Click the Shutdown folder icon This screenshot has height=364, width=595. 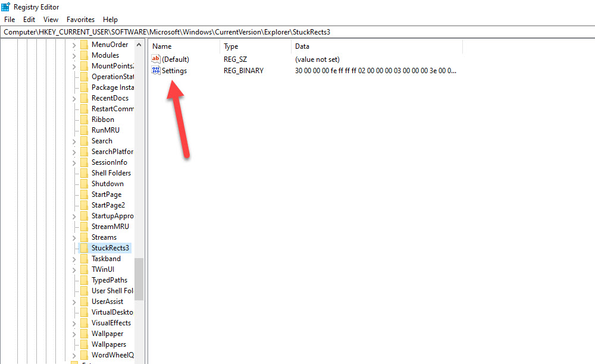coord(84,184)
